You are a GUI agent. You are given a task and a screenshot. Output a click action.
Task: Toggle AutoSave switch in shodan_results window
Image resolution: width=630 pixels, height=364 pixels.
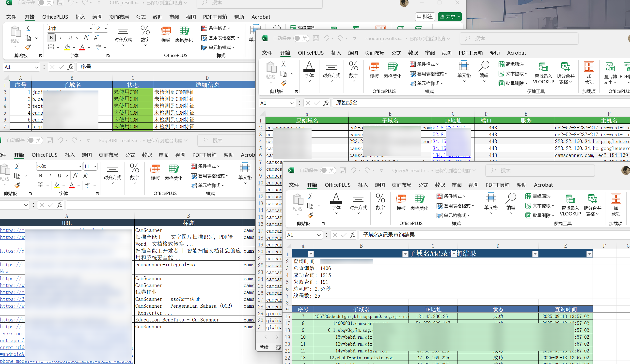click(x=301, y=38)
